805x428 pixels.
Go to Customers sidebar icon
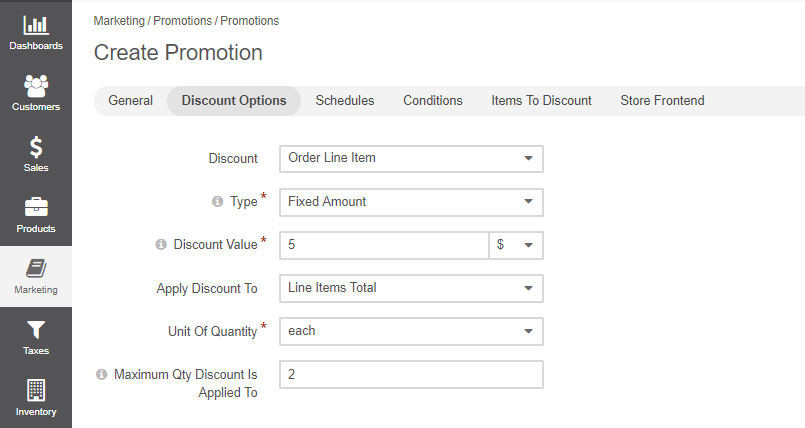[x=36, y=87]
